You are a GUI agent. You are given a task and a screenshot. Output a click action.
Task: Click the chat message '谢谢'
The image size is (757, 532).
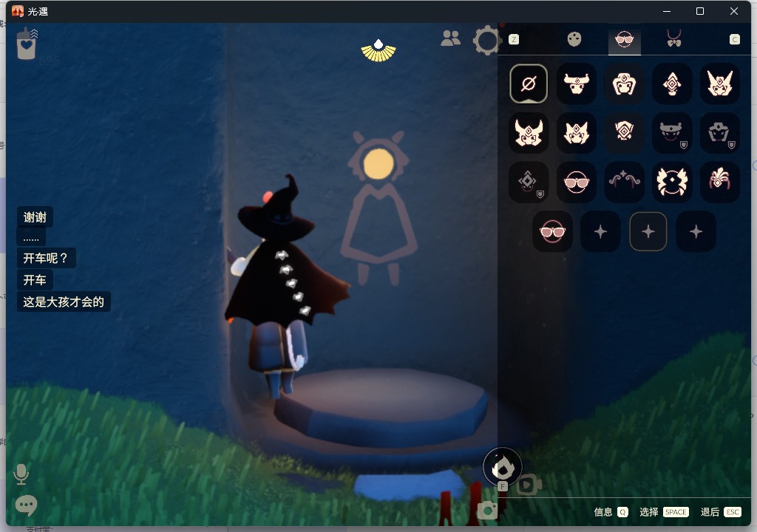pos(35,217)
